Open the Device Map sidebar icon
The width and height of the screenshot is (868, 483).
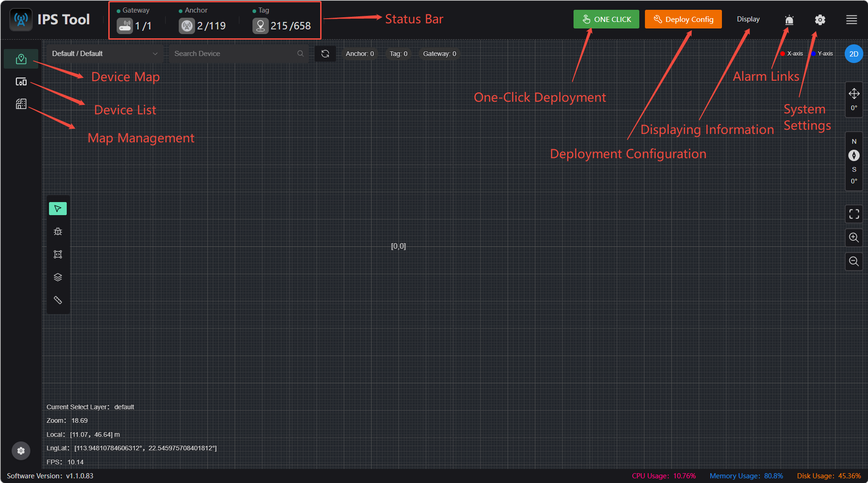21,59
